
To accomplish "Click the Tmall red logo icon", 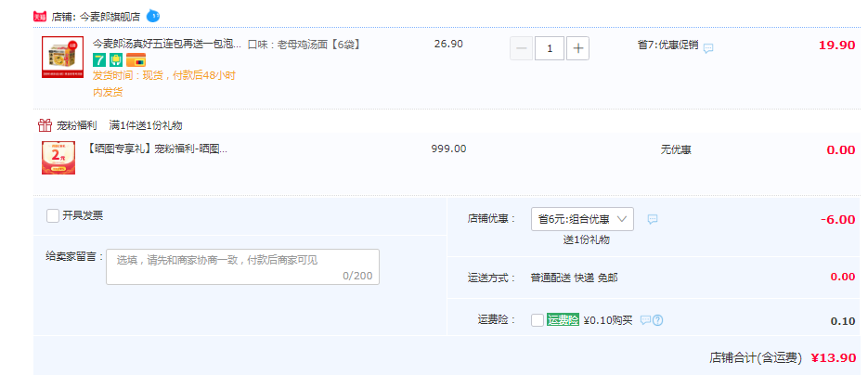I will 40,17.
